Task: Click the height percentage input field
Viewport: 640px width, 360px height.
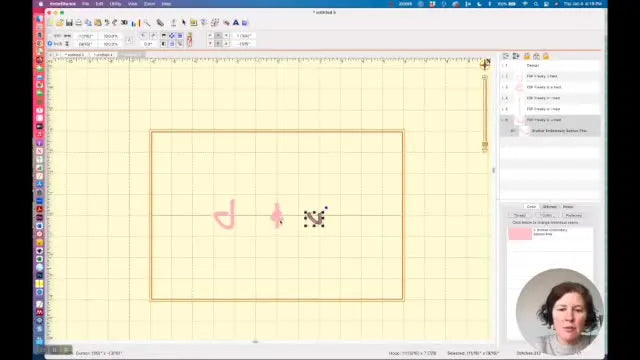Action: tap(111, 44)
